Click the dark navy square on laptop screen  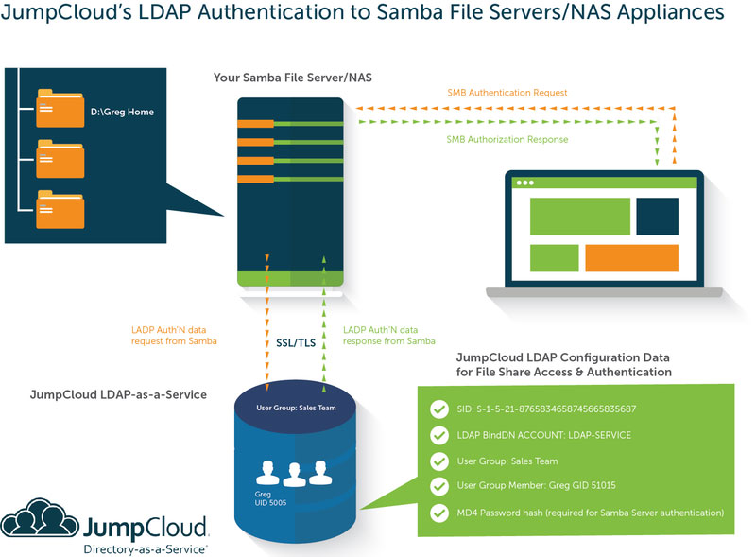coord(657,217)
